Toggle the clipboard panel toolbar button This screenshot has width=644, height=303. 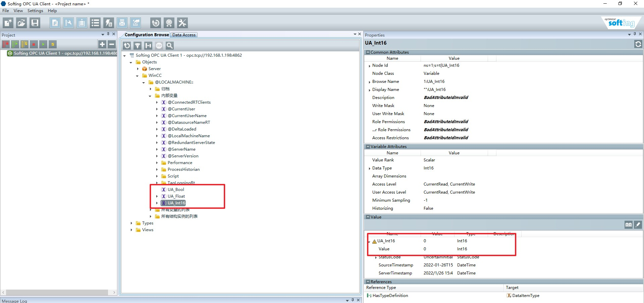point(82,23)
